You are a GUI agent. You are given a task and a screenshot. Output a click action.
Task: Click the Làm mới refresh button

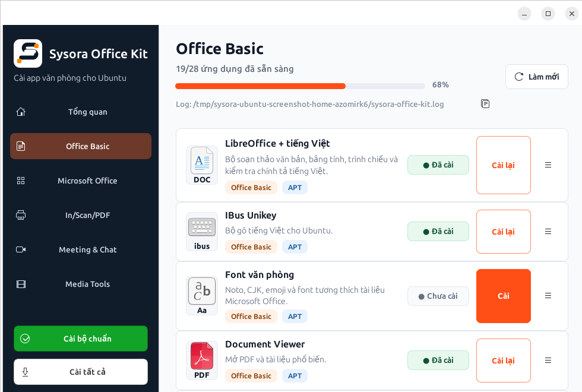pyautogui.click(x=537, y=77)
